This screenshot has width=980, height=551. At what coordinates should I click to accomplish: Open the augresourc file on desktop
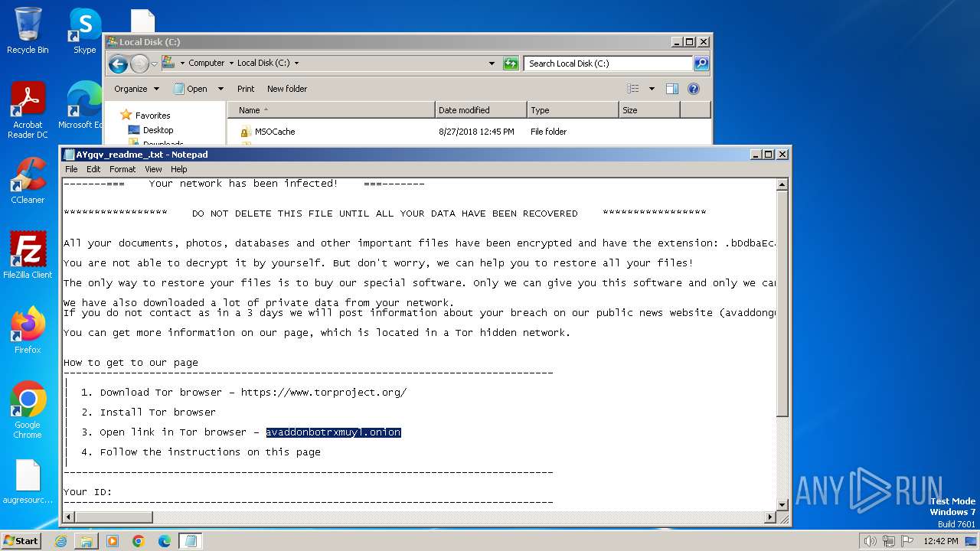(28, 482)
